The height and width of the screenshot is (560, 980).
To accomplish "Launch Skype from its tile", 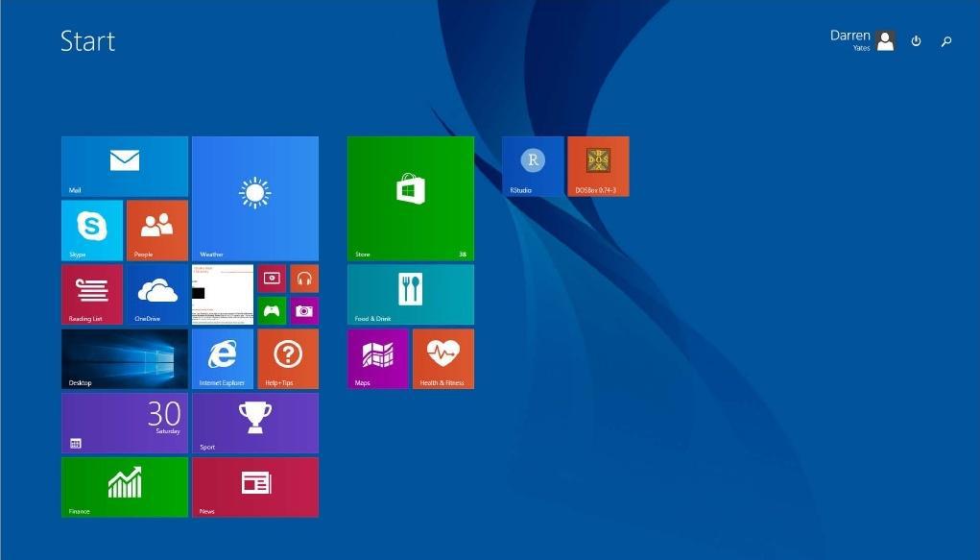I will (92, 231).
